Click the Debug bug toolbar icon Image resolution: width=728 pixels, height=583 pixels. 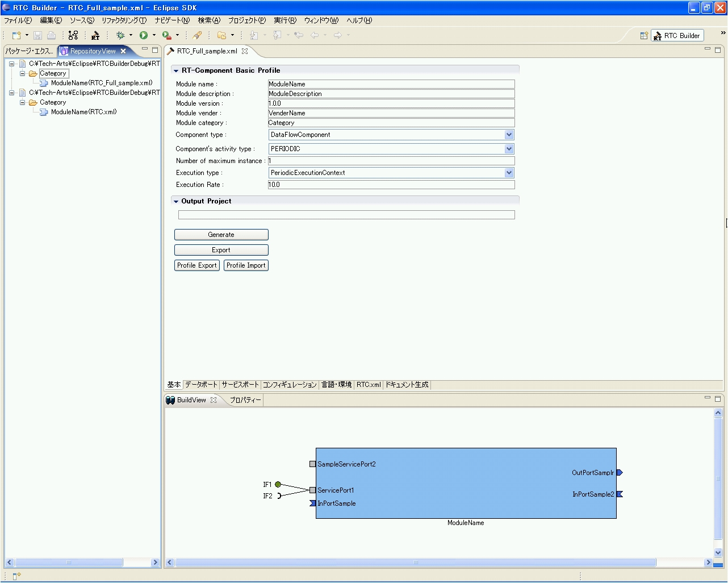120,35
